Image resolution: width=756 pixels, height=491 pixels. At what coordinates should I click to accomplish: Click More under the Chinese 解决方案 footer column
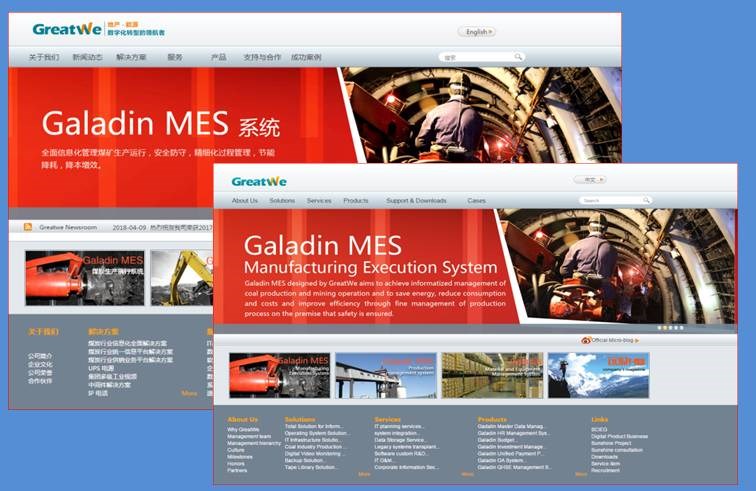[x=189, y=394]
